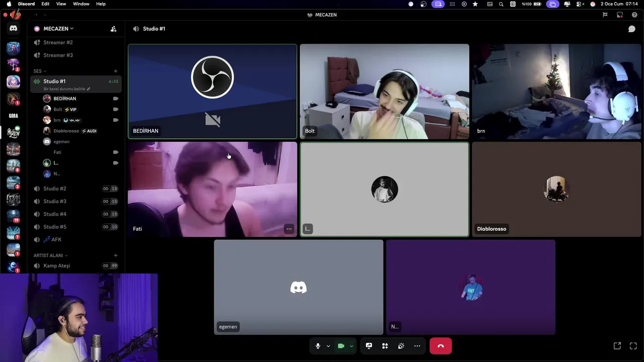Enter full screen call view
This screenshot has width=644, height=362.
(x=633, y=346)
